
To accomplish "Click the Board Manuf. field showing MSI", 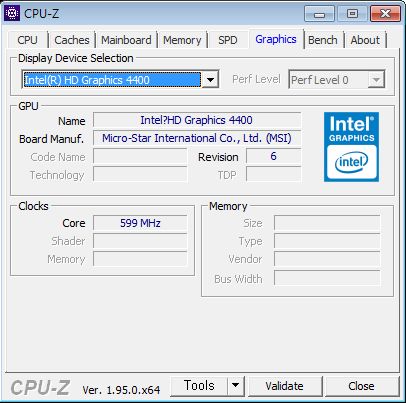I will pyautogui.click(x=197, y=138).
